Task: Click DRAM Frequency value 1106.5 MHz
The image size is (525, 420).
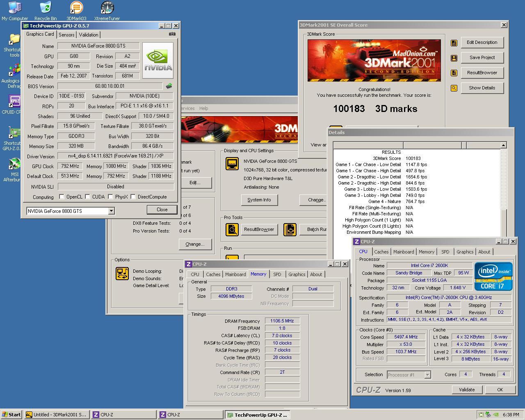Action: [282, 321]
